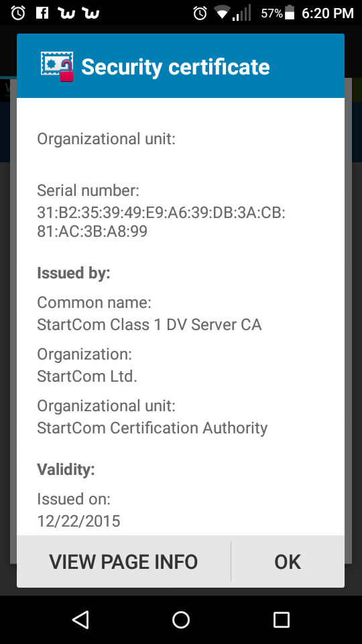Tap the Android home circle icon
Screen dimensions: 362x644
[181, 619]
